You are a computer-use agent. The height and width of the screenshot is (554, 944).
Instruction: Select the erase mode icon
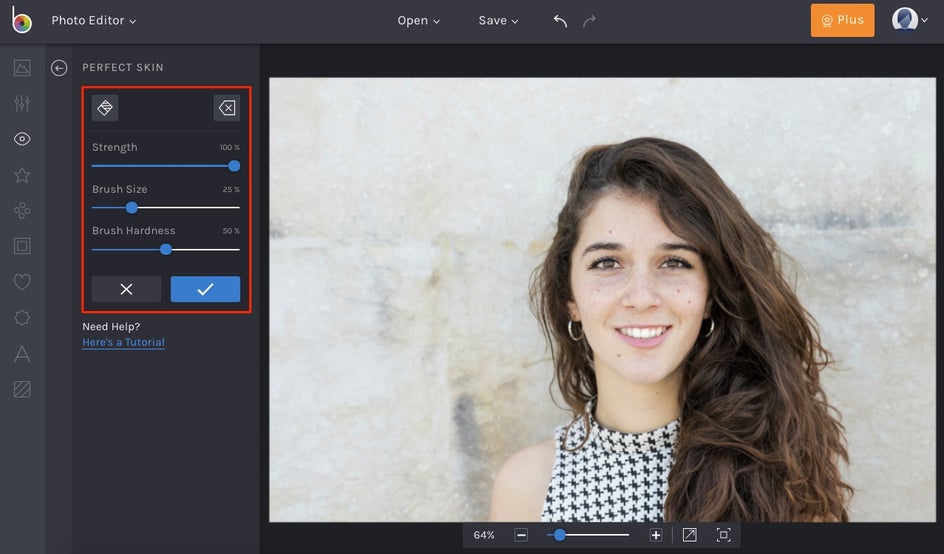click(x=227, y=108)
